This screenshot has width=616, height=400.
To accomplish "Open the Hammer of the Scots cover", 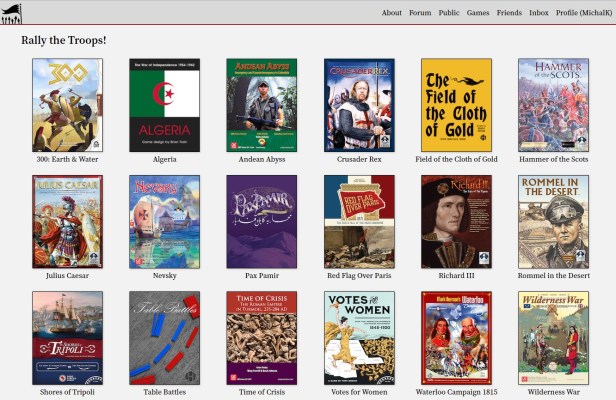I will pyautogui.click(x=554, y=105).
